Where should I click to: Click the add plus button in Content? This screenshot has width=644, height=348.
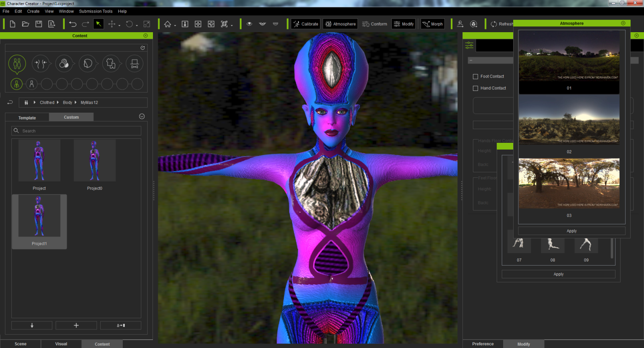coord(76,325)
